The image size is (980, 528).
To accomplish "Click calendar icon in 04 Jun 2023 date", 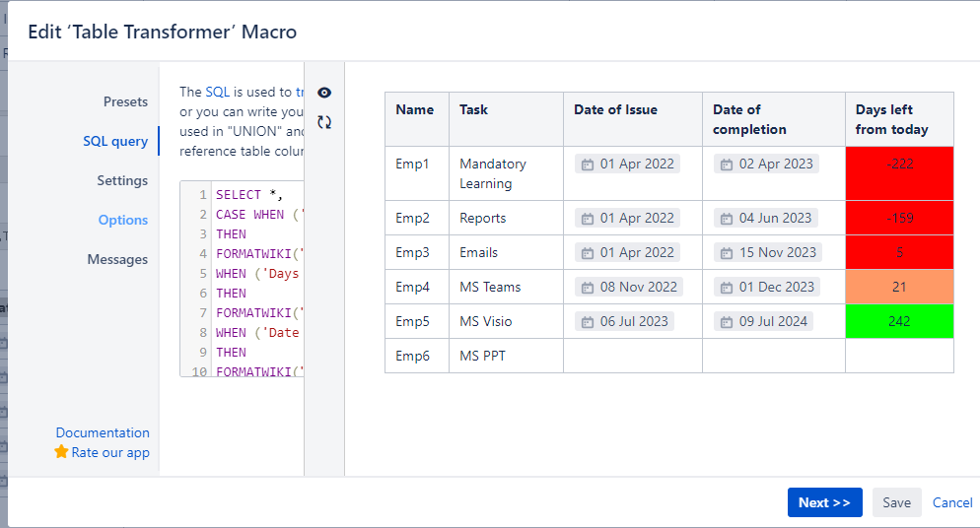I will click(727, 218).
